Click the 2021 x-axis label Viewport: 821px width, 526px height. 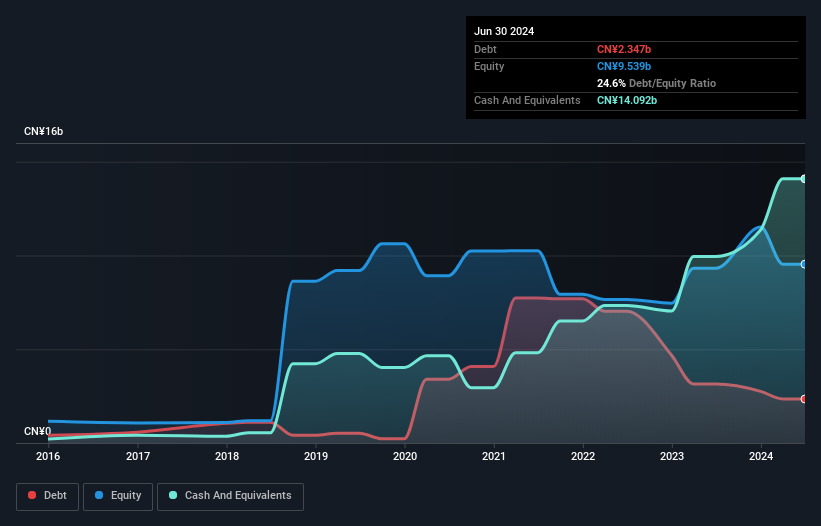tap(494, 456)
